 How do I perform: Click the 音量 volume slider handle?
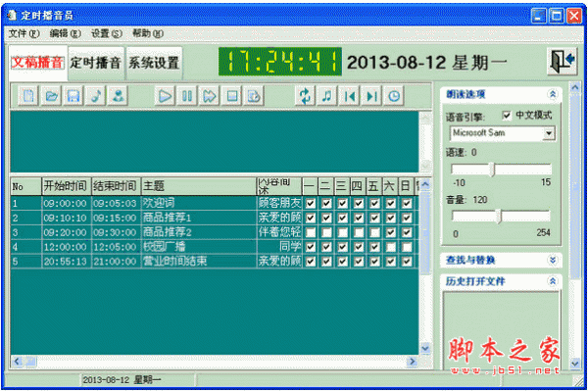point(499,217)
